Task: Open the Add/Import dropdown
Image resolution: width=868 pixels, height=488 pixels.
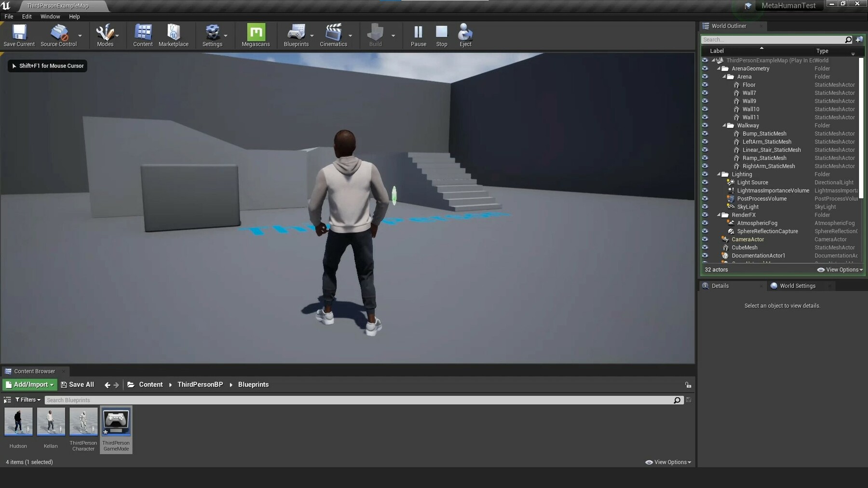Action: point(29,384)
